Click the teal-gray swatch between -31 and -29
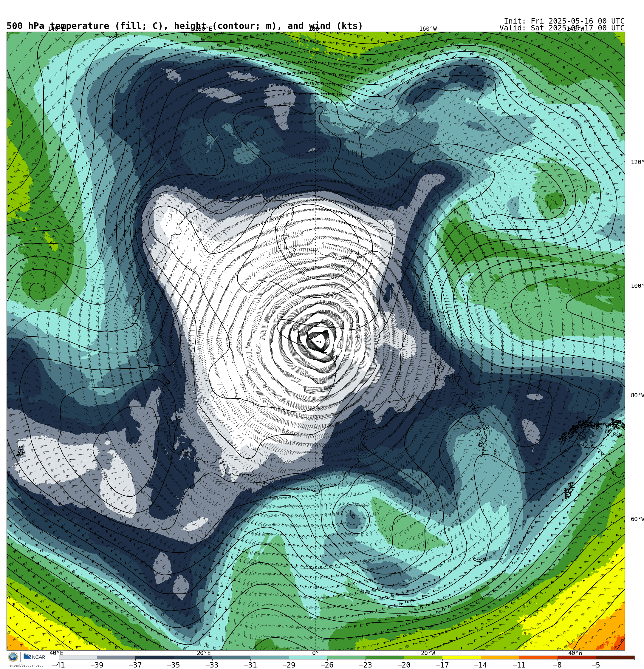 (x=270, y=657)
